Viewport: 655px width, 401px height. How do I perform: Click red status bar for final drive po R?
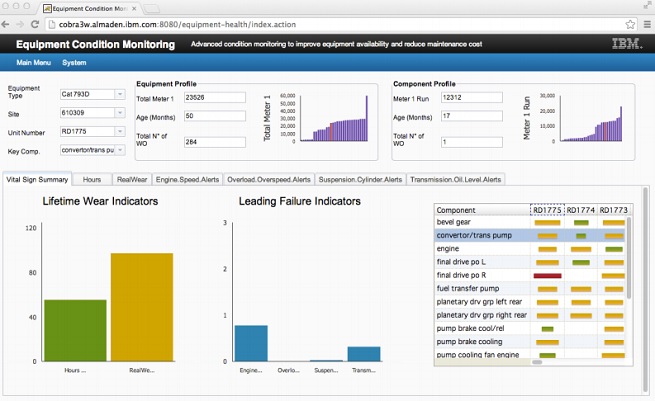tap(547, 276)
